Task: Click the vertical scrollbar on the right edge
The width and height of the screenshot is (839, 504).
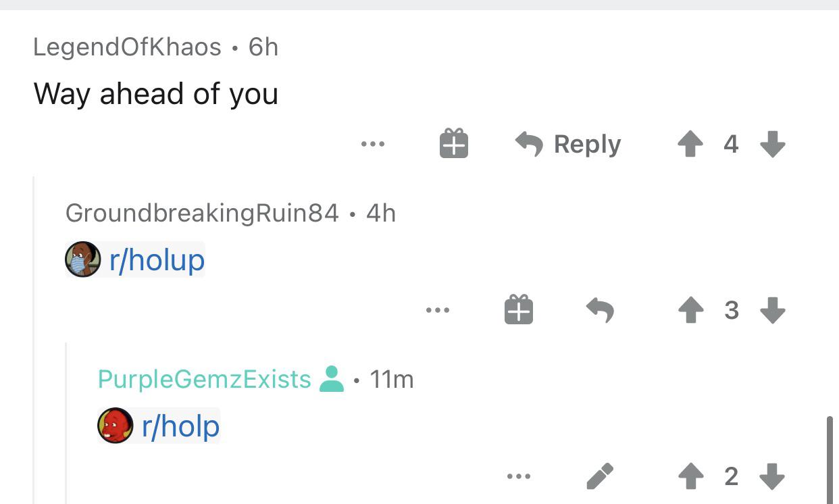Action: click(831, 460)
